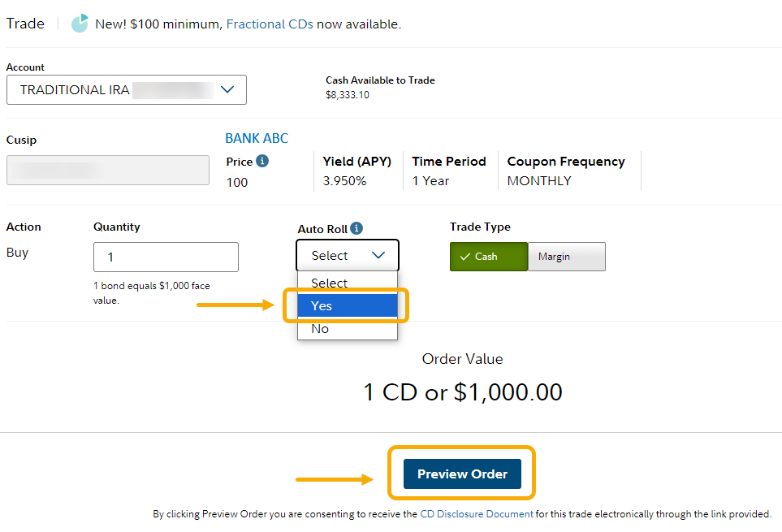Open the TRADITIONAL IRA account dropdown

(127, 90)
